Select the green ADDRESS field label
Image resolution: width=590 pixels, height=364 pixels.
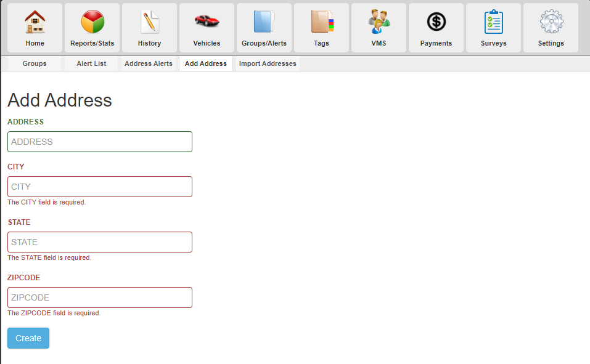point(26,122)
